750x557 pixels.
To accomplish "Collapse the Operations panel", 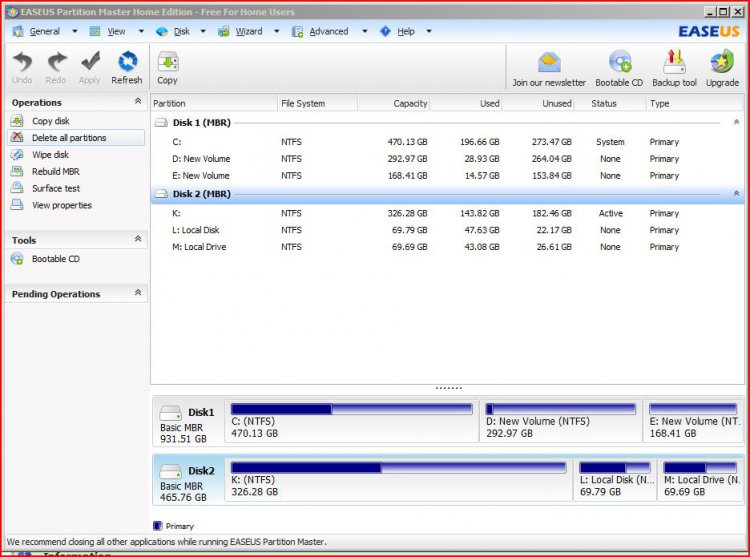I will [138, 101].
